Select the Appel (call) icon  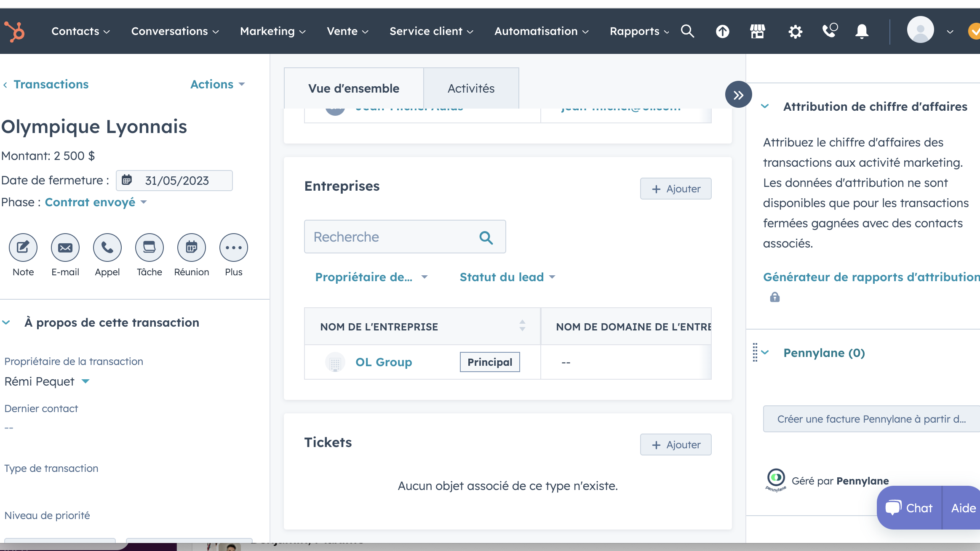coord(107,248)
